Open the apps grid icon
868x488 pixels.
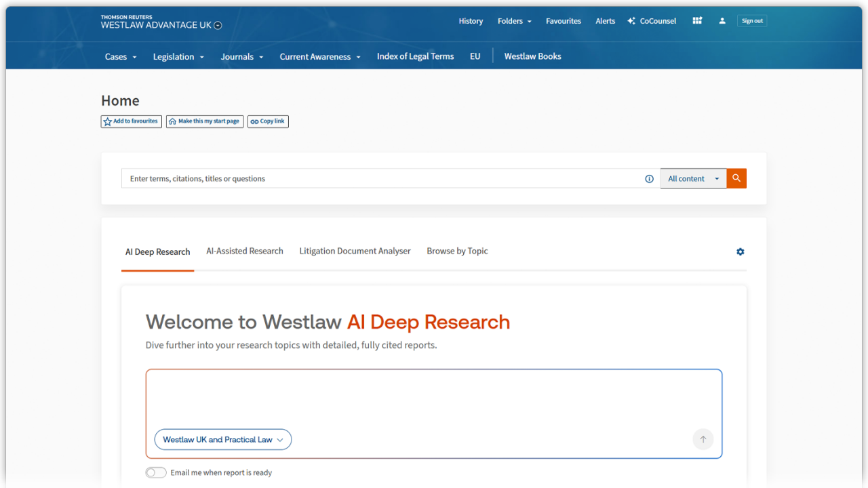697,21
